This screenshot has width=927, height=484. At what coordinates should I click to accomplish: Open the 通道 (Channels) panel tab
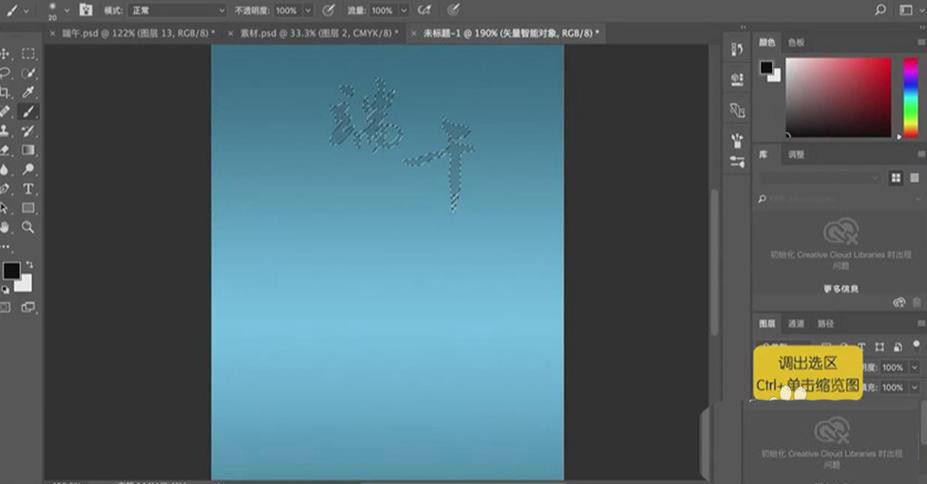796,324
